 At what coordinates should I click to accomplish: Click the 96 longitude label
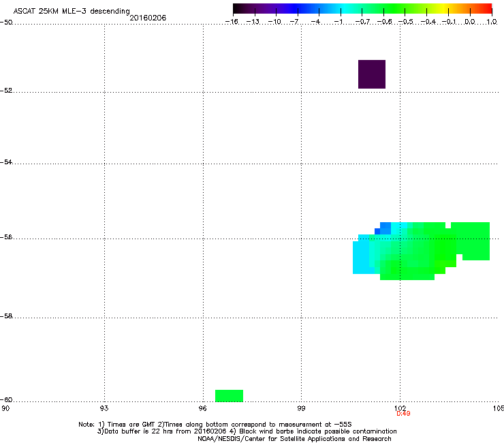click(x=203, y=408)
